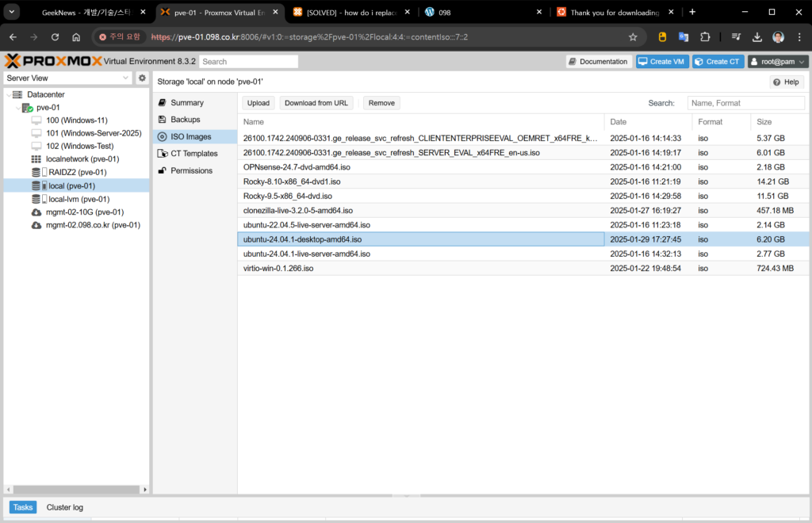Open the browser downloads icon
Image resolution: width=812 pixels, height=523 pixels.
pyautogui.click(x=757, y=37)
